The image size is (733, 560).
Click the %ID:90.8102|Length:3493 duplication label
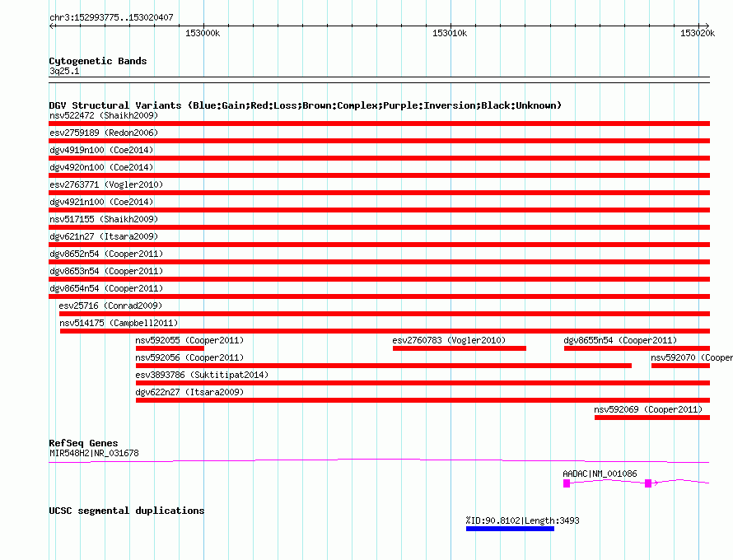pos(523,520)
